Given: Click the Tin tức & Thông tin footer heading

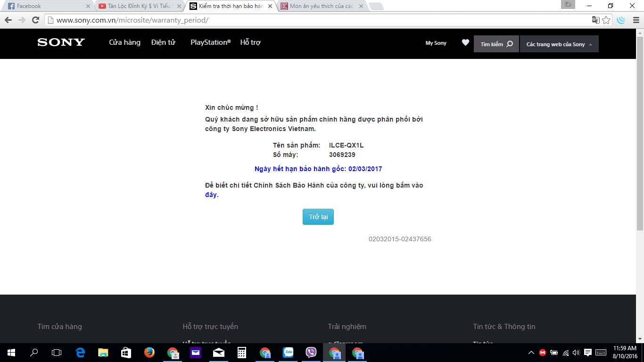Looking at the screenshot, I should tap(504, 327).
